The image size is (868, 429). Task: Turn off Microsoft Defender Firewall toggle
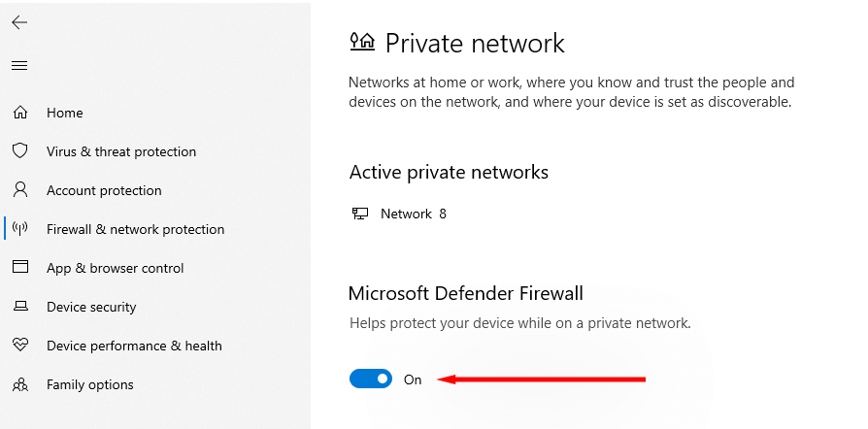tap(371, 379)
